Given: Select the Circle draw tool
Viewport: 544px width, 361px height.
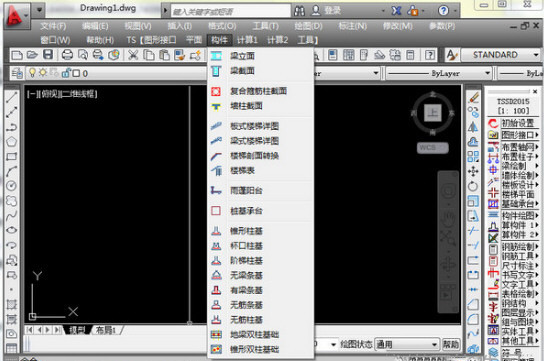Looking at the screenshot, I should click(11, 186).
